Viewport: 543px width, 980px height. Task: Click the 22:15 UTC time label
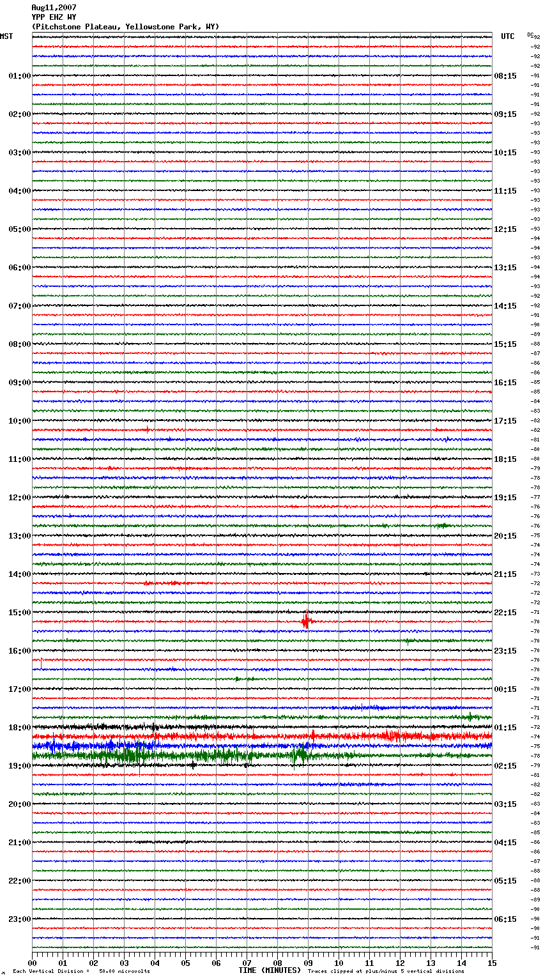pos(505,613)
